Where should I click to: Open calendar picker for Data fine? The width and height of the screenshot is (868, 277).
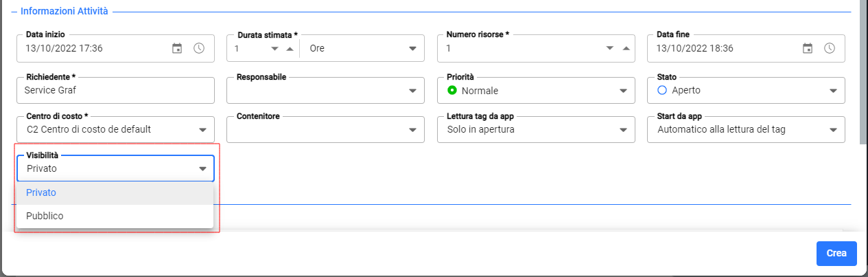(x=808, y=48)
